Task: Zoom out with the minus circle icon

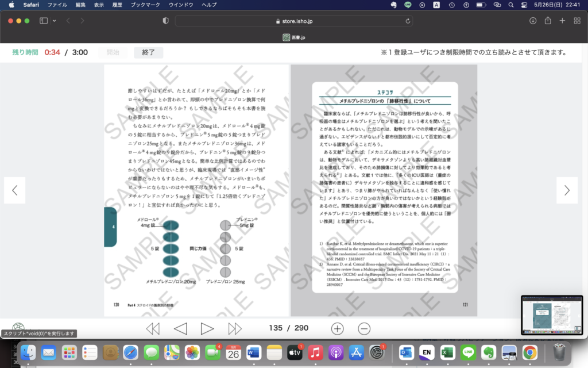Action: click(364, 328)
